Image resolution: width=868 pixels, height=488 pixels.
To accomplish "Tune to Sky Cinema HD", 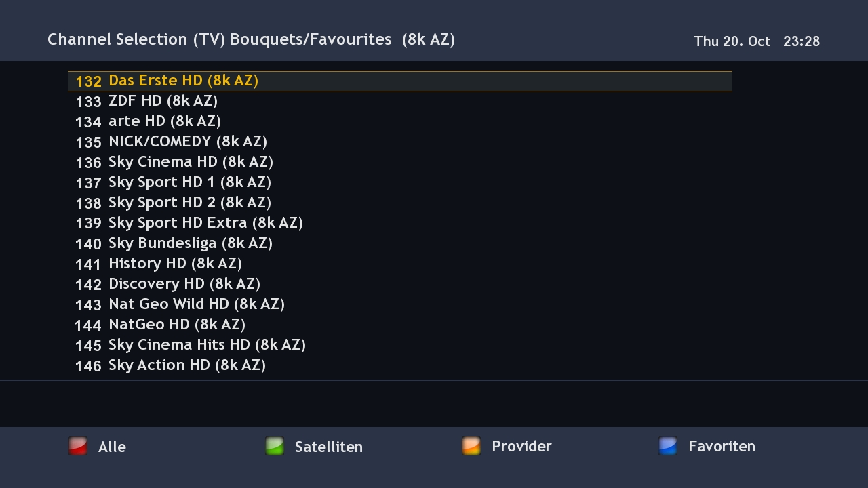I will click(191, 162).
